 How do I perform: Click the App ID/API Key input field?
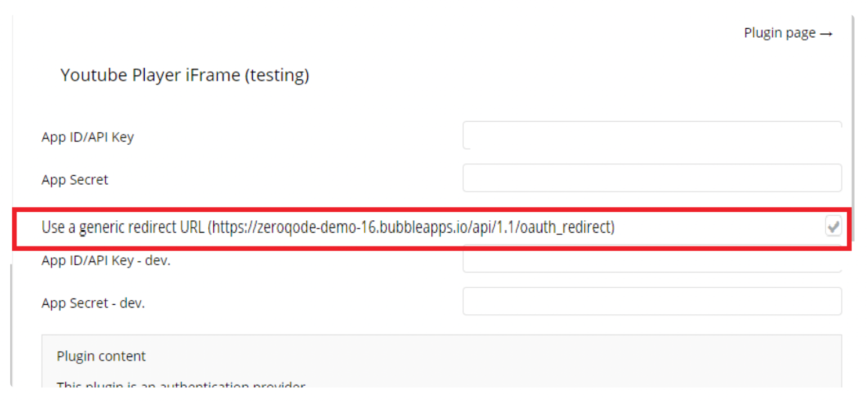point(652,135)
